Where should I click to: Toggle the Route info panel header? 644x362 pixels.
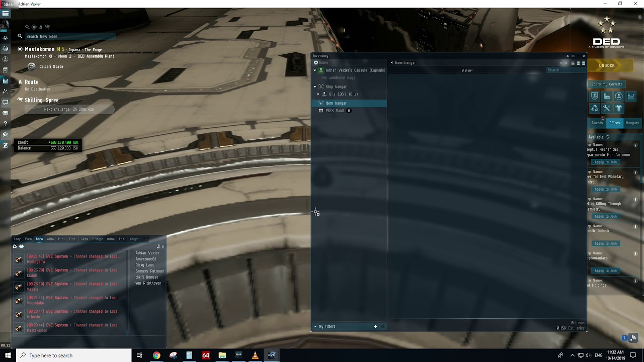(31, 82)
